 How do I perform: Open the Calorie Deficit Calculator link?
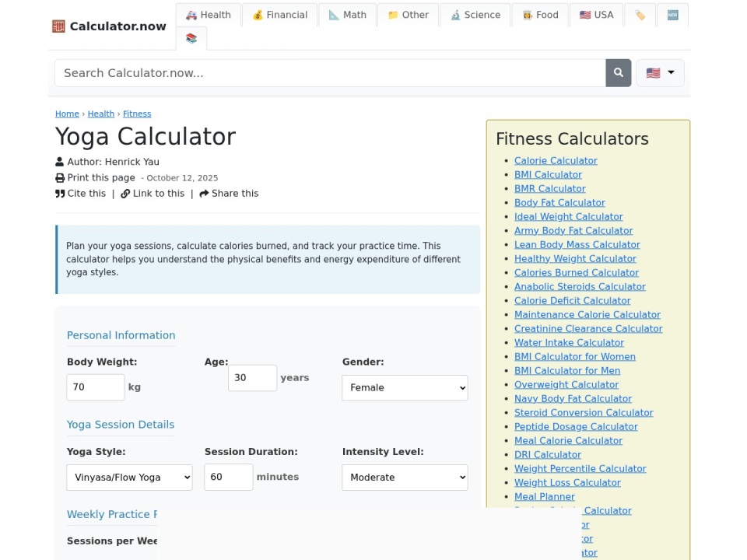click(572, 301)
